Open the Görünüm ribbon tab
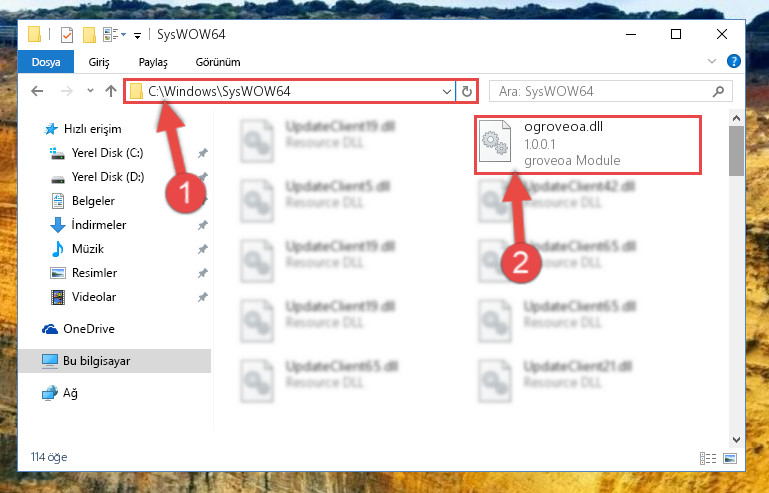The width and height of the screenshot is (769, 493). (218, 62)
